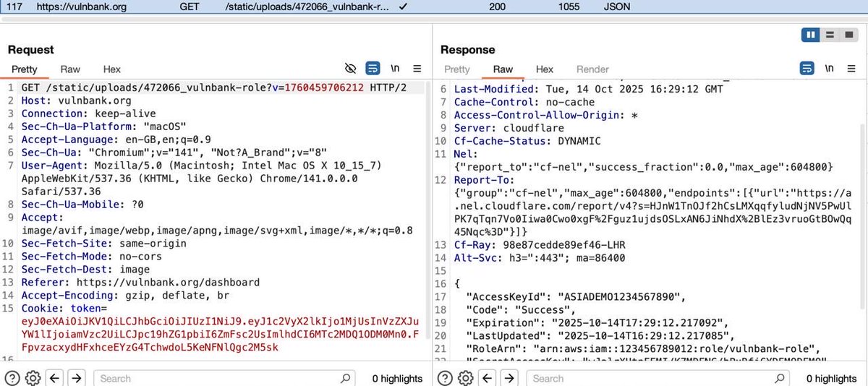Go to previous match arrow under Response
The height and width of the screenshot is (386, 868).
click(x=488, y=377)
